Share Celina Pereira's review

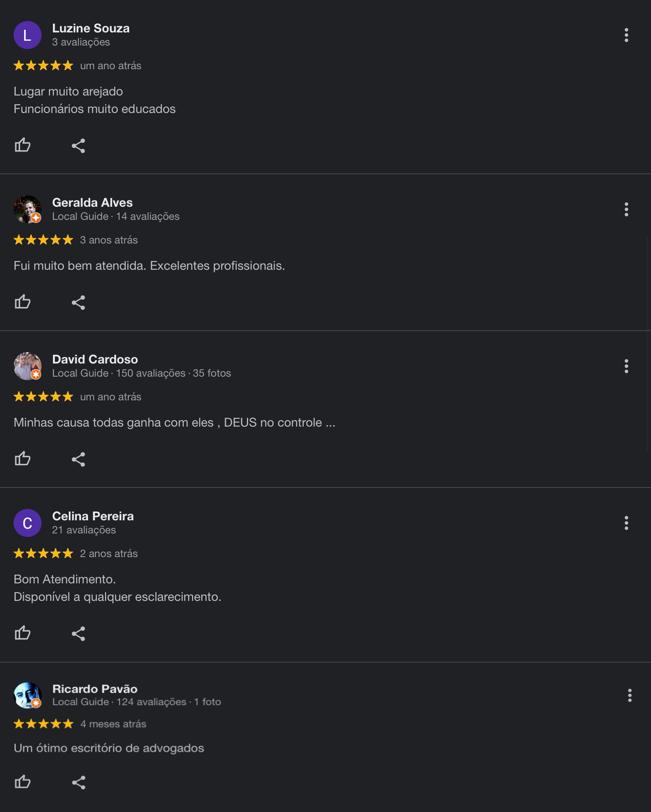[78, 634]
